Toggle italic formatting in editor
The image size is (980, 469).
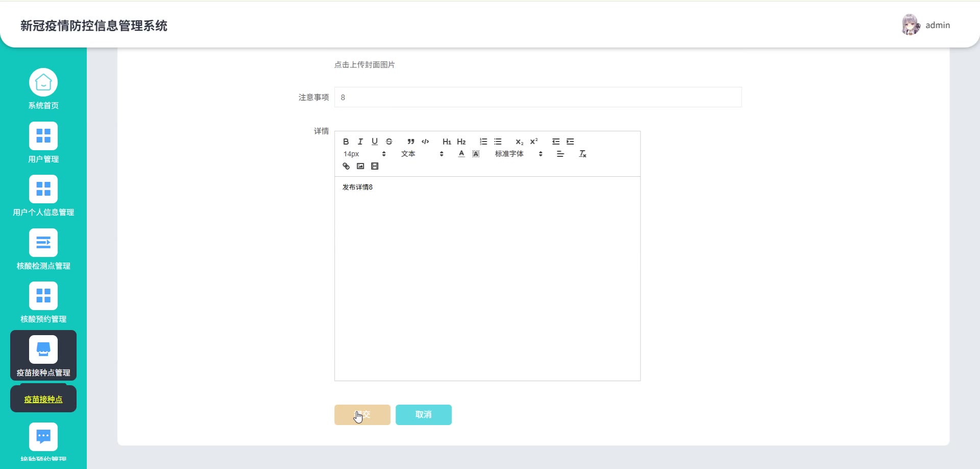360,142
